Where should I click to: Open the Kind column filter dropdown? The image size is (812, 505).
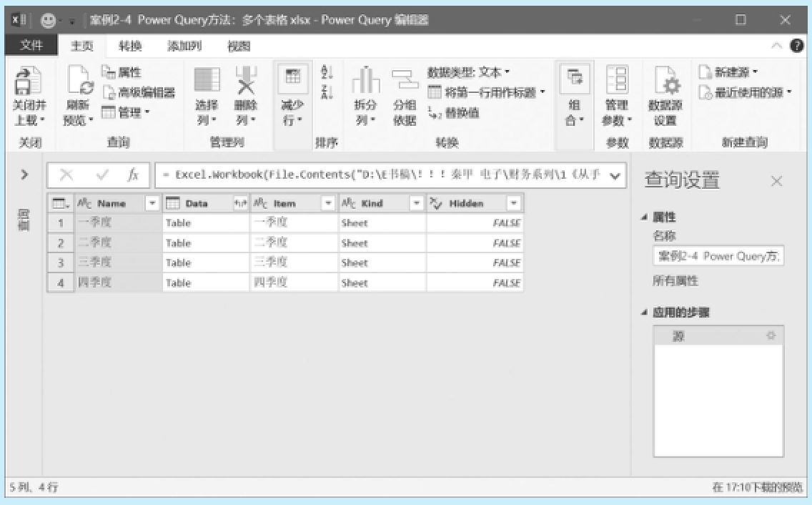(417, 204)
